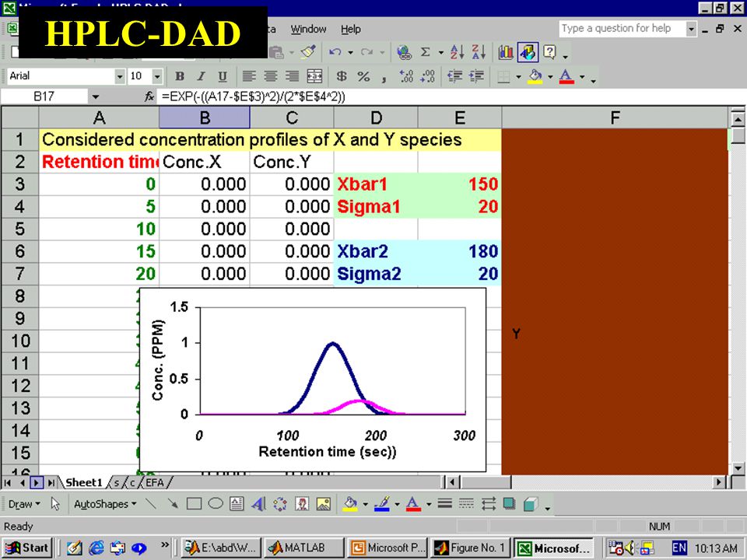Click Decrease Indent icon
Screen dimensions: 747x560
click(454, 76)
